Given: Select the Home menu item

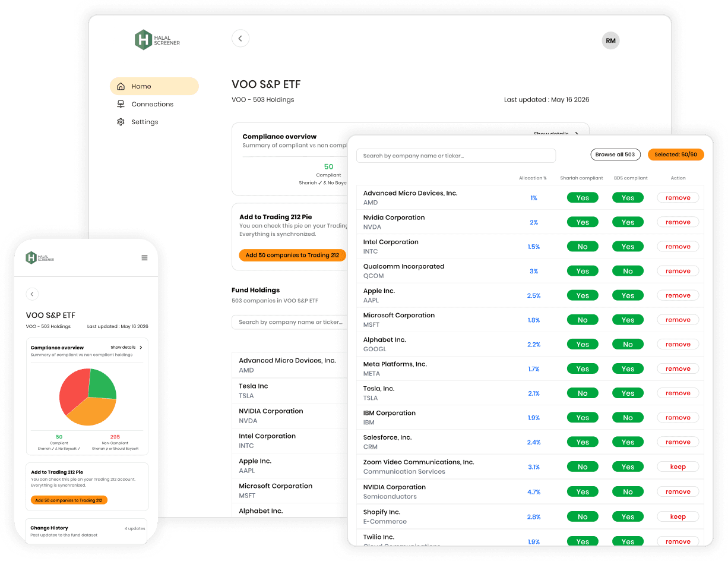Looking at the screenshot, I should [154, 86].
